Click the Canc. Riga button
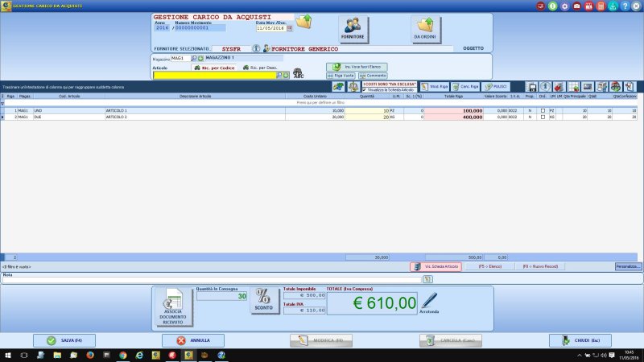644x362 pixels. 465,87
